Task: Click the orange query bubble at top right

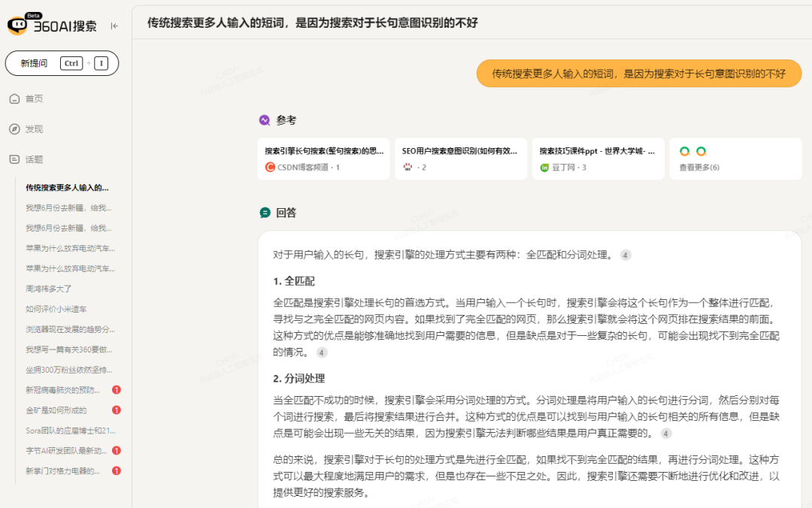Action: pyautogui.click(x=638, y=74)
